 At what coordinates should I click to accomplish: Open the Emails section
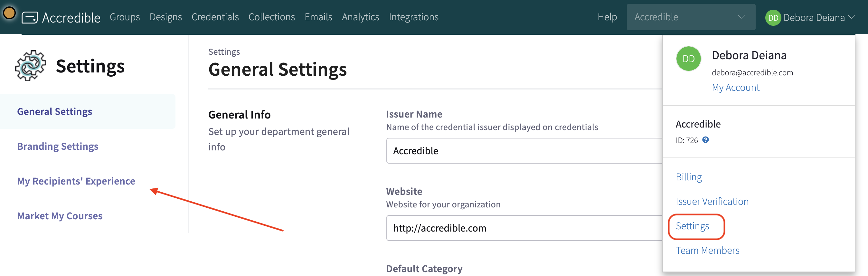(318, 16)
